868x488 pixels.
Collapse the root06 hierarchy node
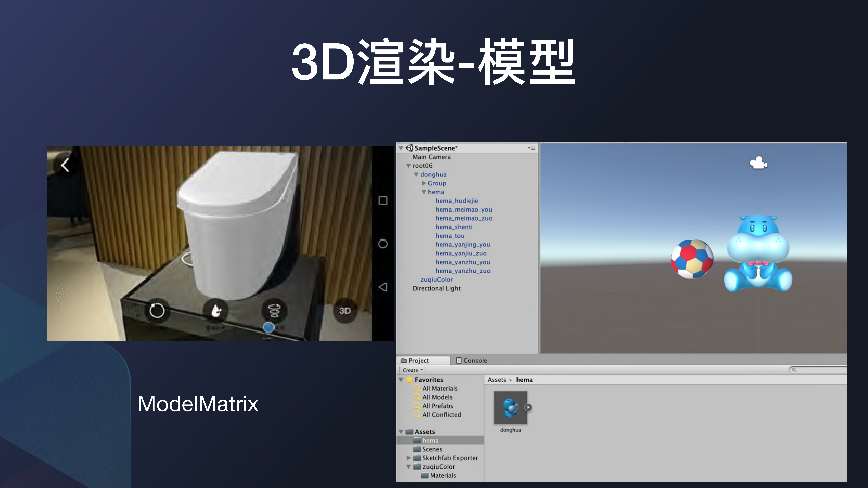[408, 166]
